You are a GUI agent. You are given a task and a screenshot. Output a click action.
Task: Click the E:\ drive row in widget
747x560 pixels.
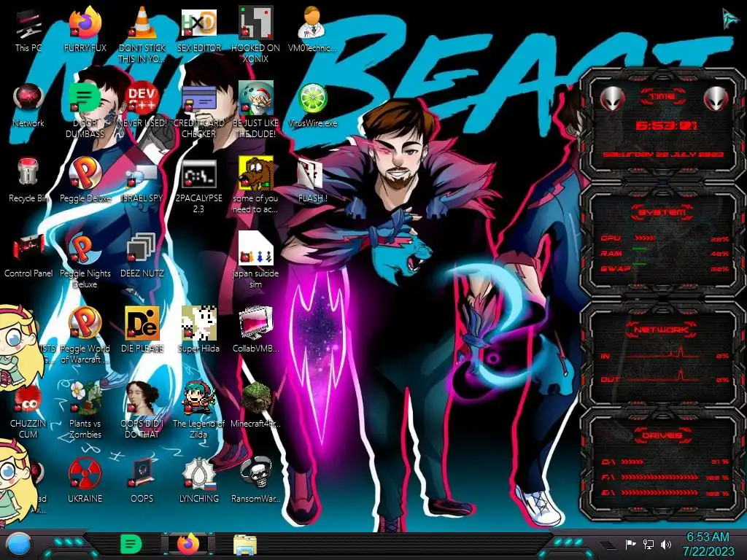(665, 493)
